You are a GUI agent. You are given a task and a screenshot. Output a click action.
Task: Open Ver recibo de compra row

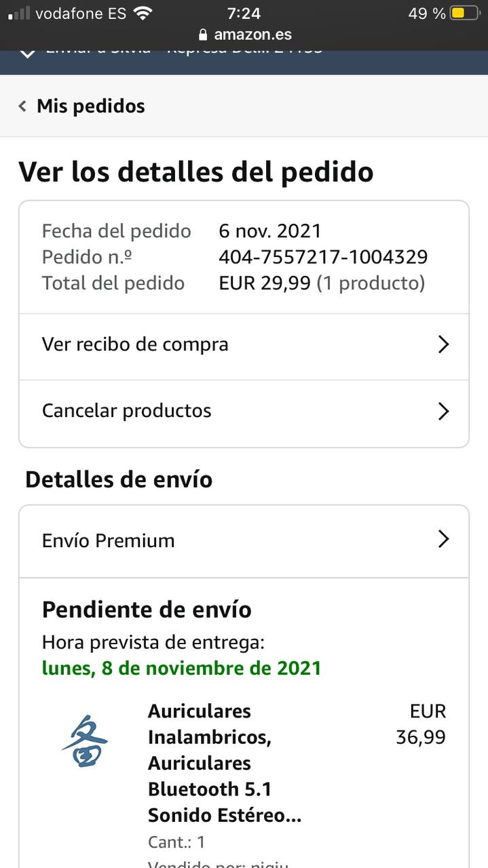(x=136, y=344)
